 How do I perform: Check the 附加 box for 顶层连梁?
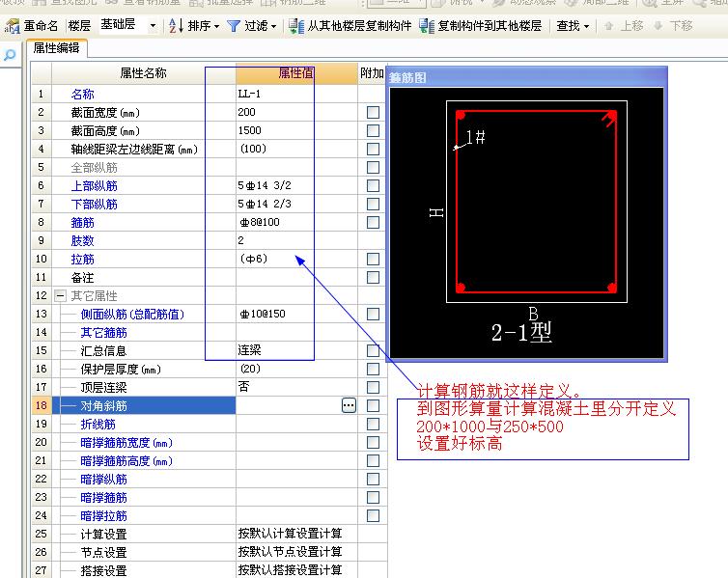(x=373, y=387)
